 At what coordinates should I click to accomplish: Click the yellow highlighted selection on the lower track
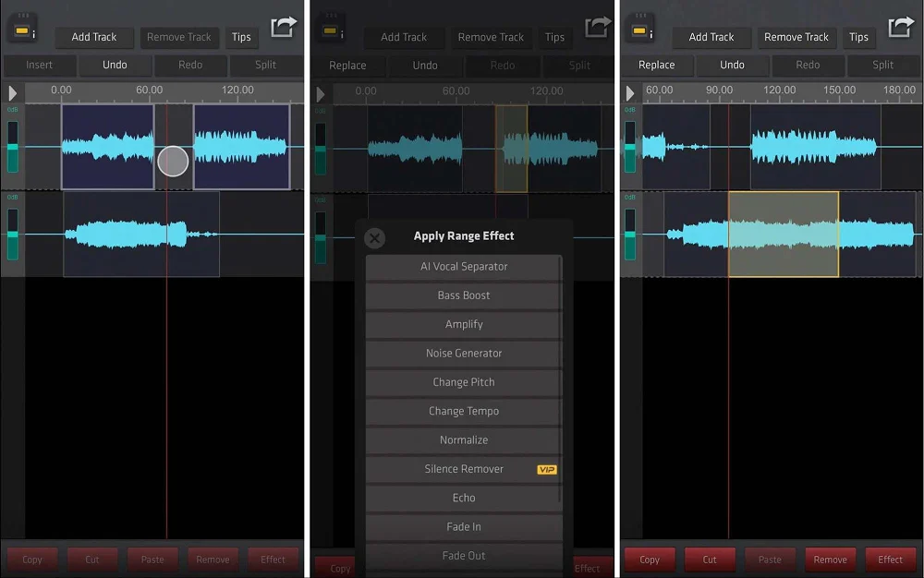pyautogui.click(x=783, y=235)
